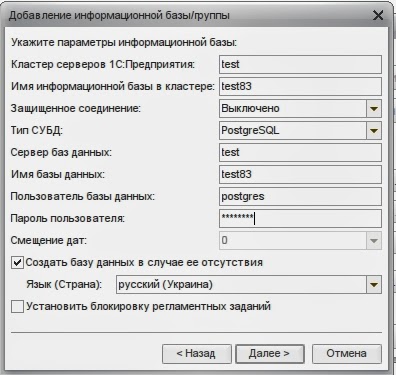Open the disabled Смещение дат dropdown arrow

point(374,241)
